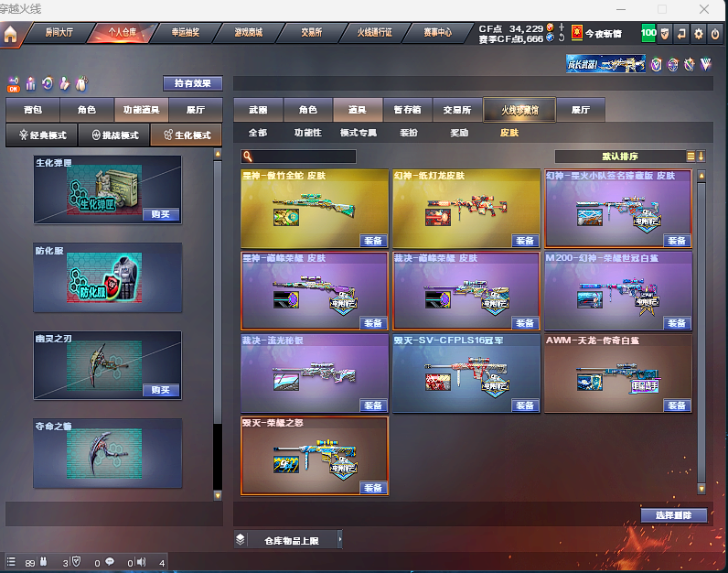Open the 赛事中心 tab
728x573 pixels.
438,33
